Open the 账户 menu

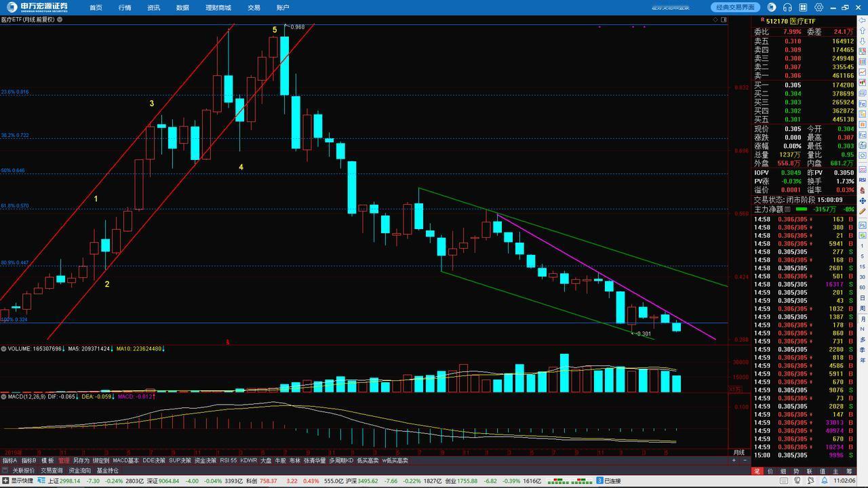[x=283, y=7]
